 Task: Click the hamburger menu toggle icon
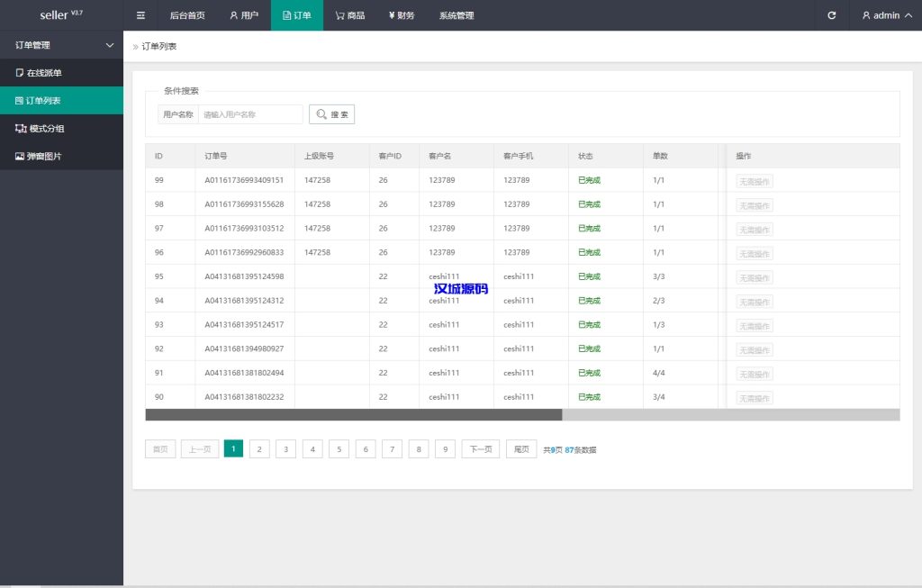[x=140, y=15]
